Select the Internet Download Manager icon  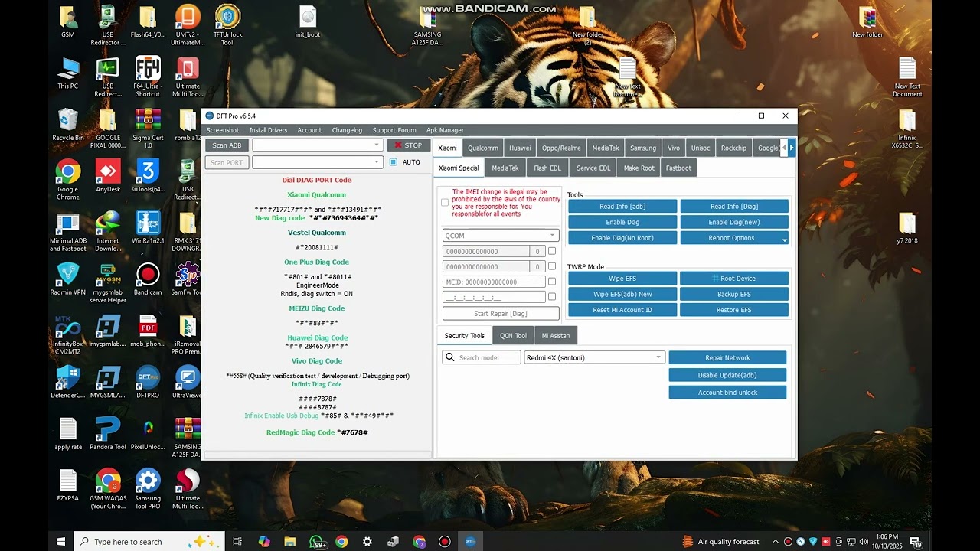tap(108, 223)
